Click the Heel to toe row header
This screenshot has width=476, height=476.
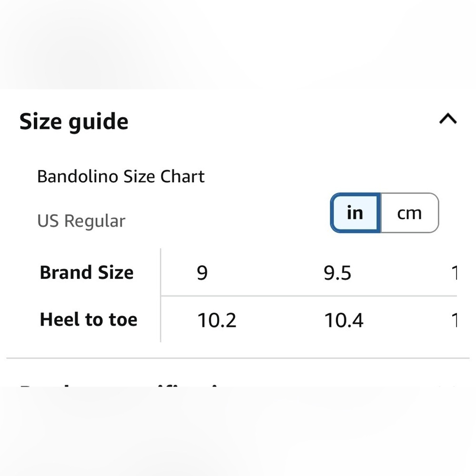(89, 319)
